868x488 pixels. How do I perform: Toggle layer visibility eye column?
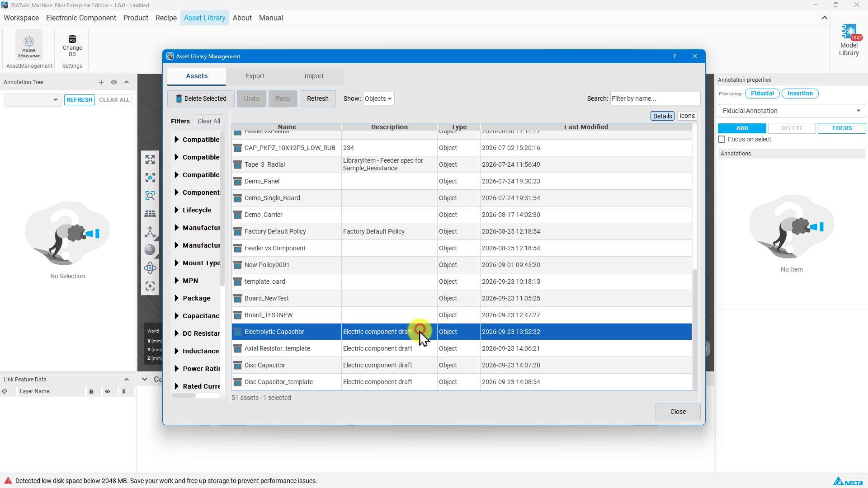tap(108, 391)
